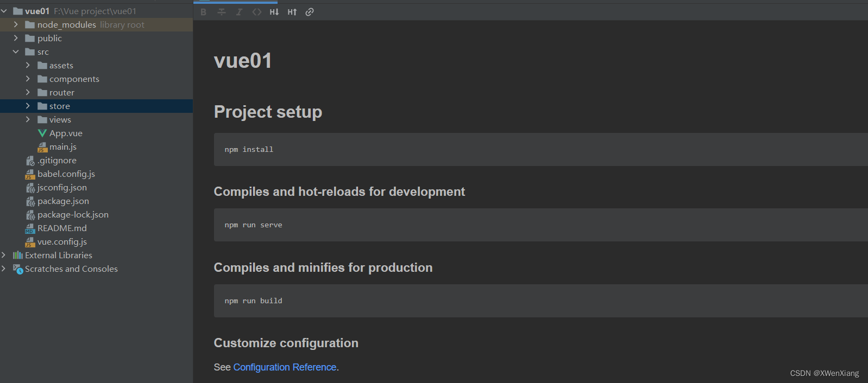
Task: Expand the router folder
Action: [x=28, y=92]
